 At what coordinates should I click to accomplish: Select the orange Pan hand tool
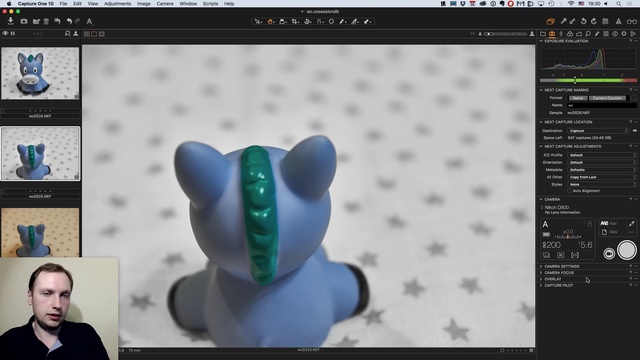pos(270,22)
